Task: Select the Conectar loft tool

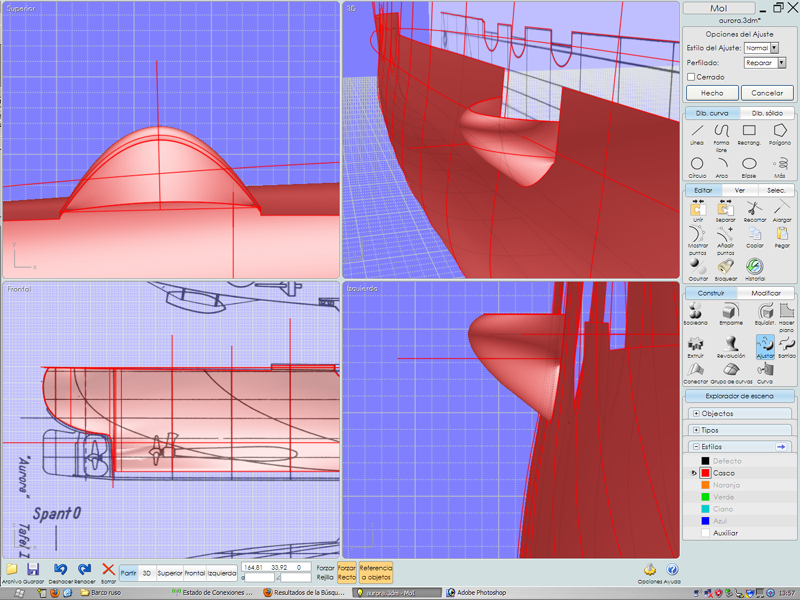Action: click(695, 373)
